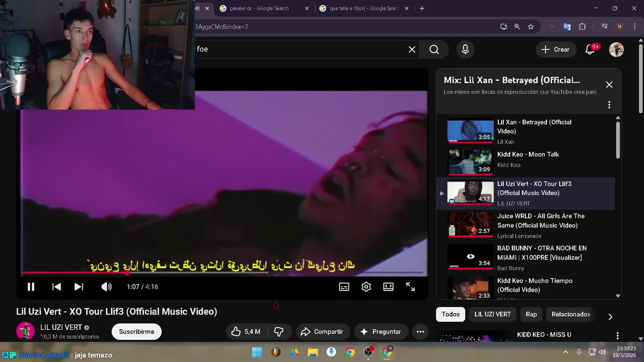Viewport: 644px width, 362px height.
Task: Open the player settings gear
Action: [x=366, y=287]
